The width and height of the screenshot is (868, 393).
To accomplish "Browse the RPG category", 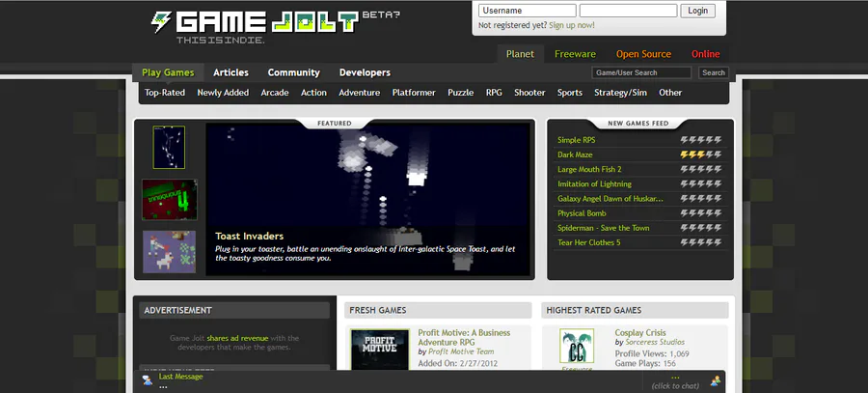I will tap(494, 93).
